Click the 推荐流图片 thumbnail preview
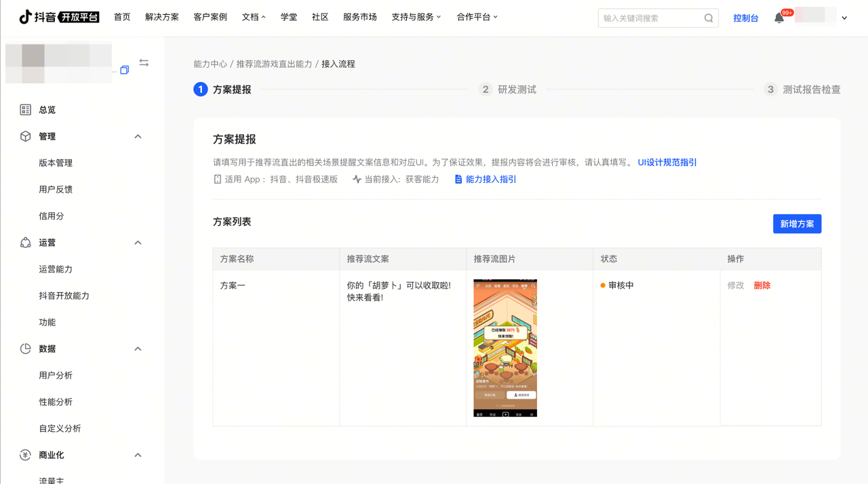Screen dimensions: 868x484 point(505,348)
